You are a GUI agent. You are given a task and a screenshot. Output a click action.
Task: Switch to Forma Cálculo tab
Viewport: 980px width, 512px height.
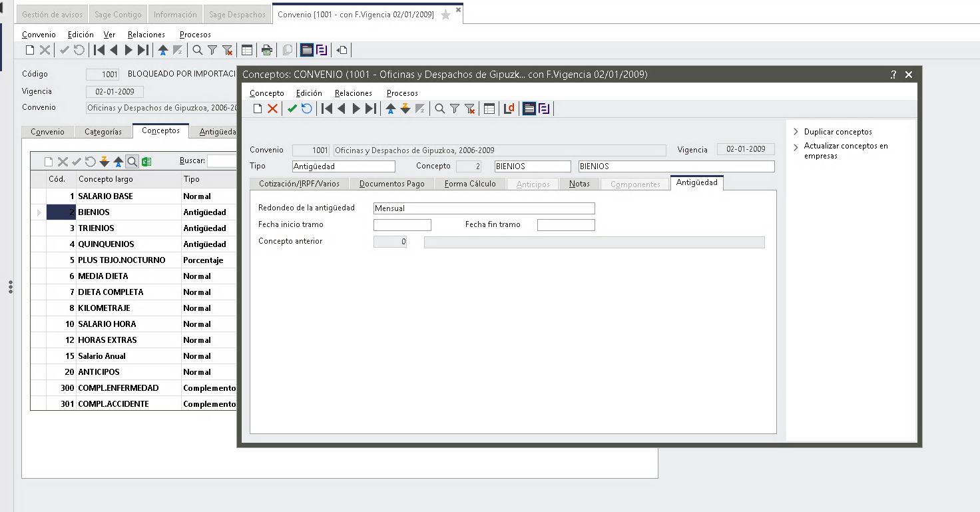point(470,184)
